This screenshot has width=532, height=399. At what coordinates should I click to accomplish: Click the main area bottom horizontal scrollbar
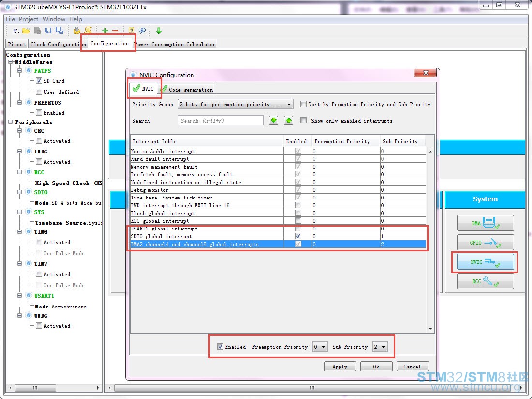tap(312, 387)
